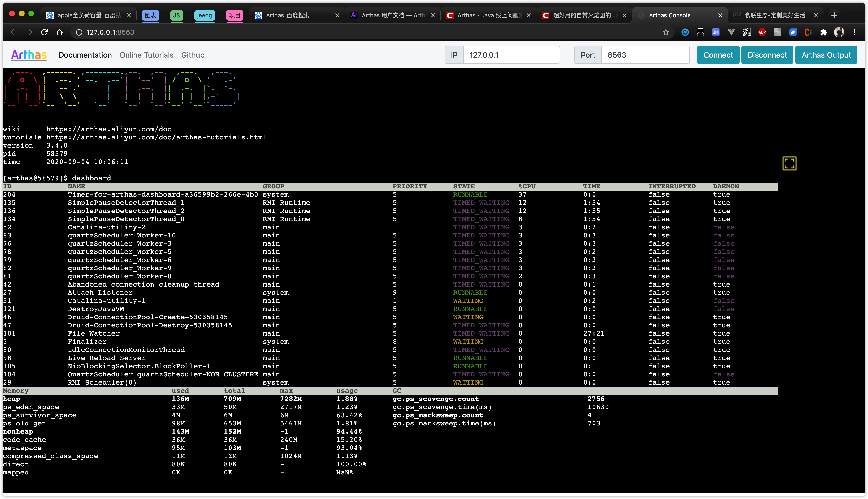Expand the '图表' tab group
Image resolution: width=868 pixels, height=499 pixels.
coord(150,15)
